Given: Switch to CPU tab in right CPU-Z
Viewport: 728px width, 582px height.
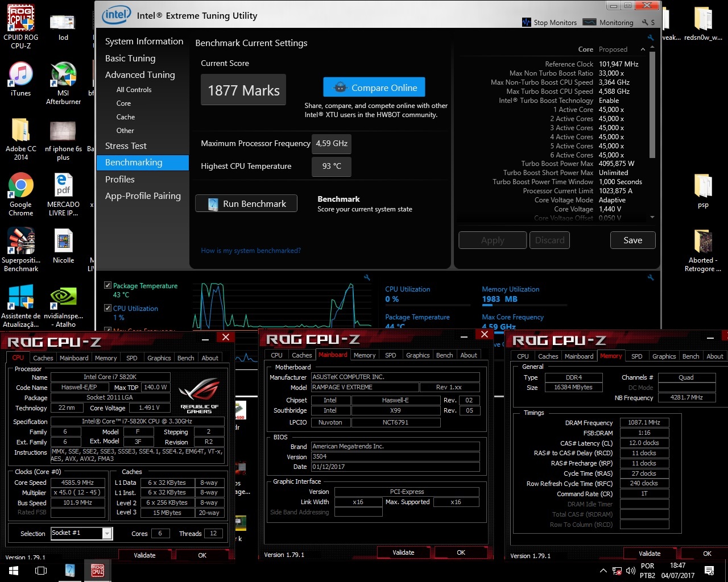Looking at the screenshot, I should pos(523,356).
